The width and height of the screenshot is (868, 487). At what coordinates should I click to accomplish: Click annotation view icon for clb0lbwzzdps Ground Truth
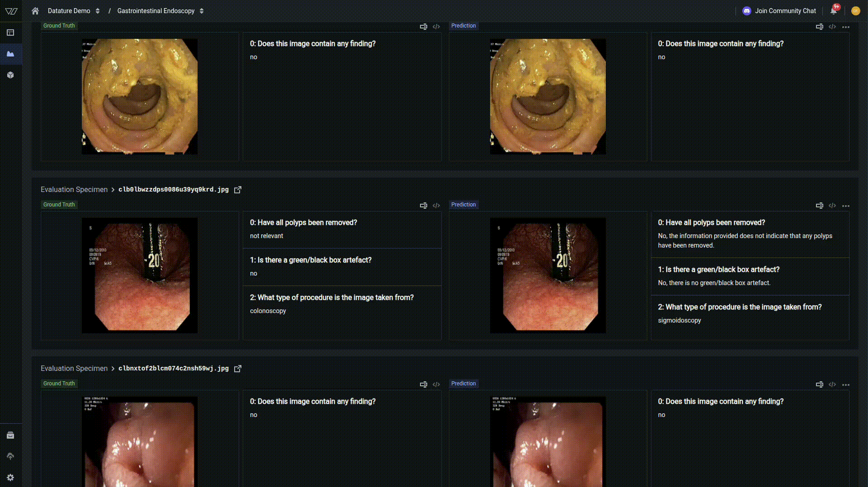(x=424, y=206)
